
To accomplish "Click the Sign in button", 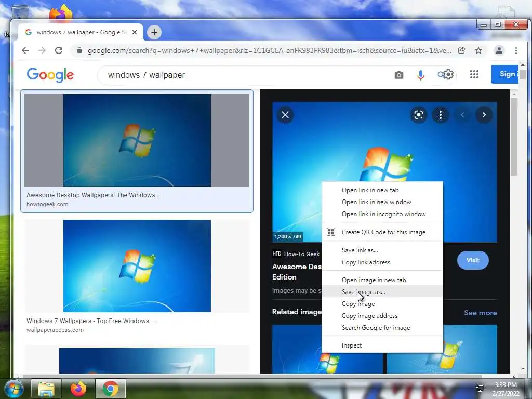I will click(504, 74).
